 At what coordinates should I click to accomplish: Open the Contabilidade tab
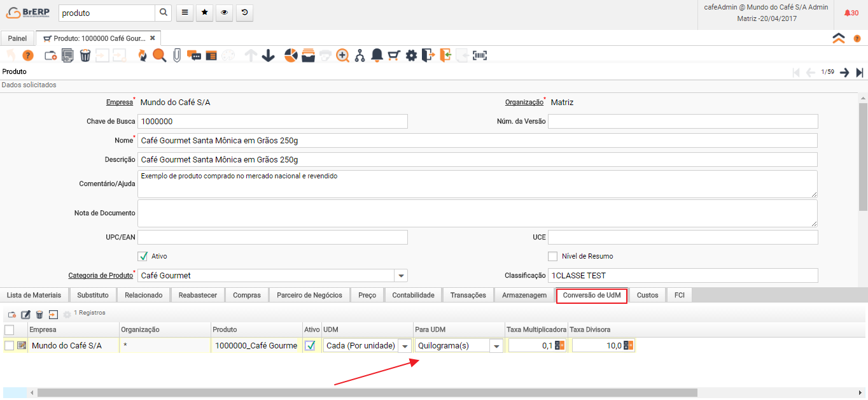413,295
